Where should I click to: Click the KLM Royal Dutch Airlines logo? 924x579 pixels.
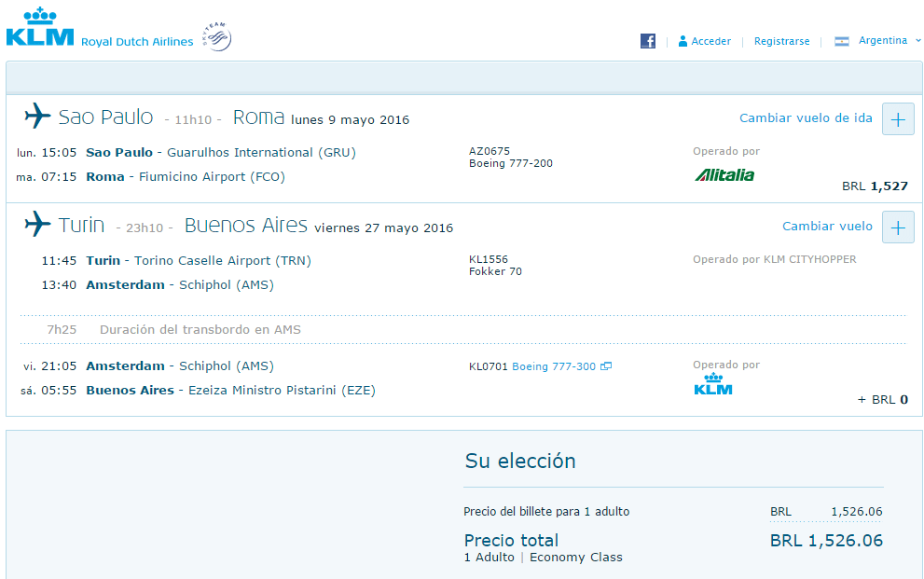click(x=100, y=28)
